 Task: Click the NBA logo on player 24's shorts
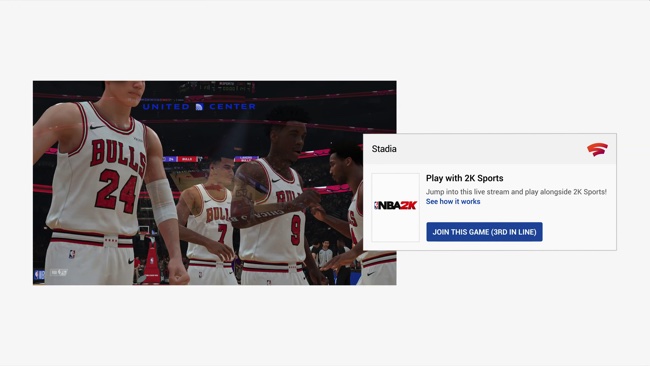[x=72, y=254]
